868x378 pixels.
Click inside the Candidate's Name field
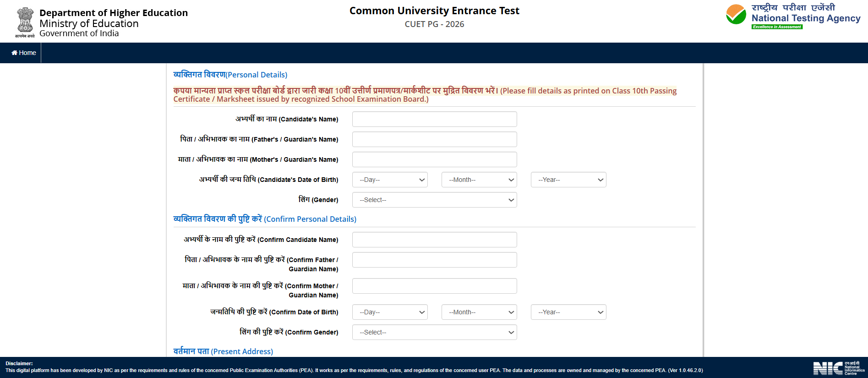434,119
